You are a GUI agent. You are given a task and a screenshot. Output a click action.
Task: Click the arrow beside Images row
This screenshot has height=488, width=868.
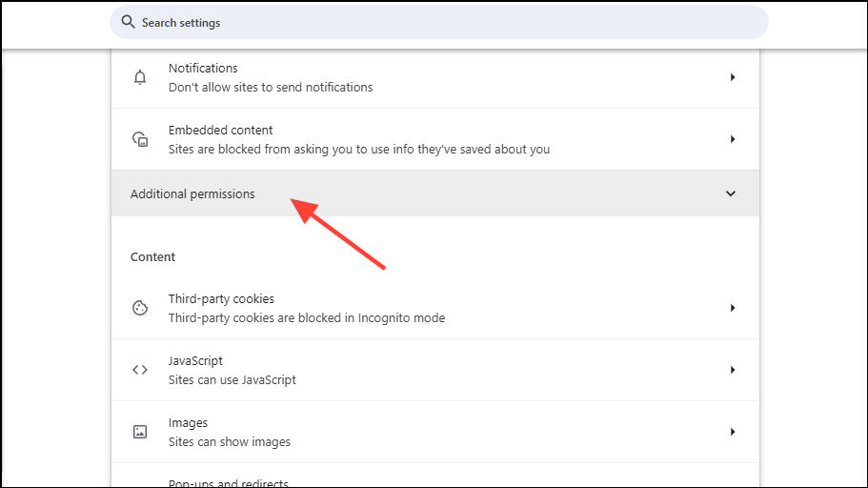click(x=733, y=432)
